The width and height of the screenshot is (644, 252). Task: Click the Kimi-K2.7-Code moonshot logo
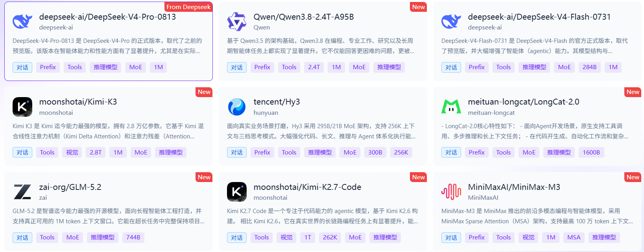(237, 192)
